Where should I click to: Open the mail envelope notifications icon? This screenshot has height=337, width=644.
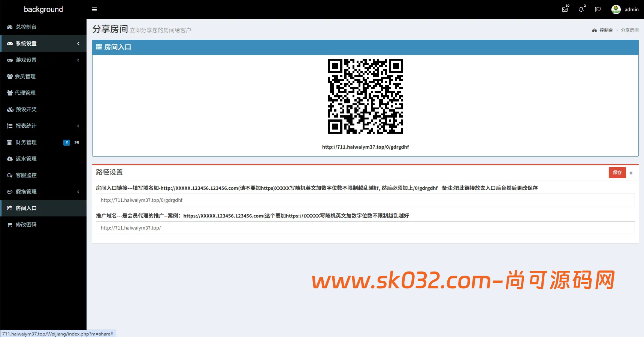point(565,9)
